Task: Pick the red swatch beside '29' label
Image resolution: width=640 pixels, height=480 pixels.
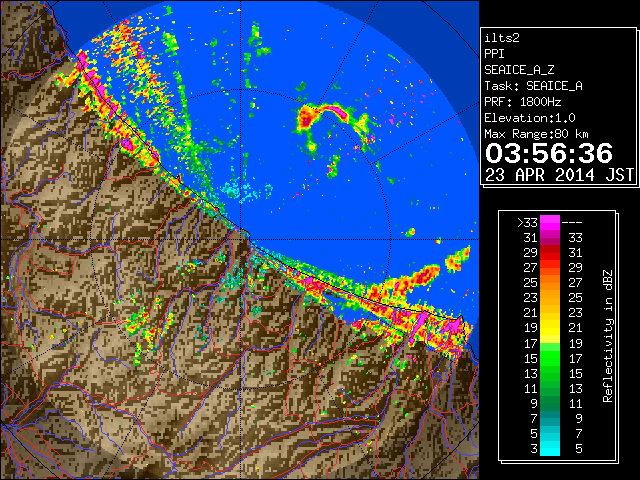Action: coord(550,253)
